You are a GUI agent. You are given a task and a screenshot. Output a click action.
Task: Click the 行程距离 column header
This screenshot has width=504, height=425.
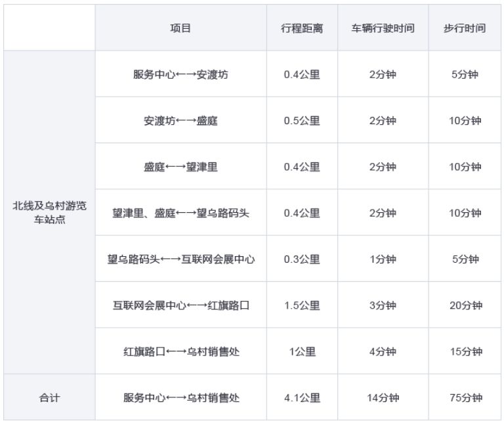302,29
